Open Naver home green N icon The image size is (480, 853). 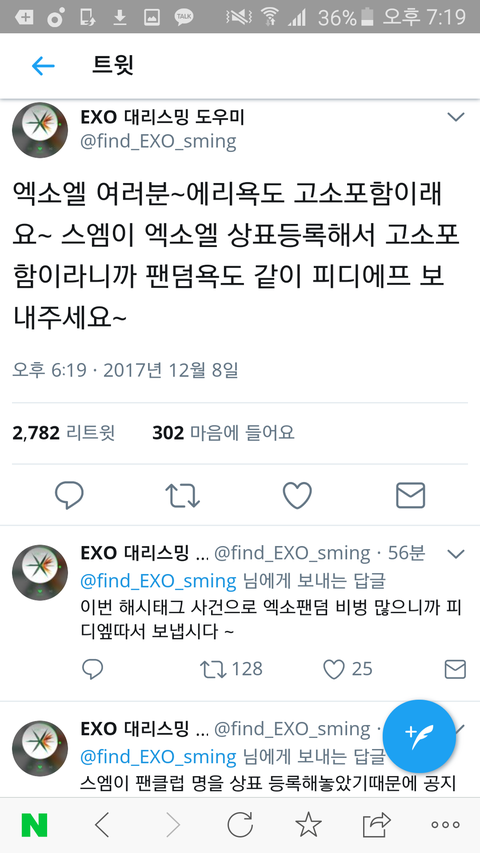click(x=34, y=825)
